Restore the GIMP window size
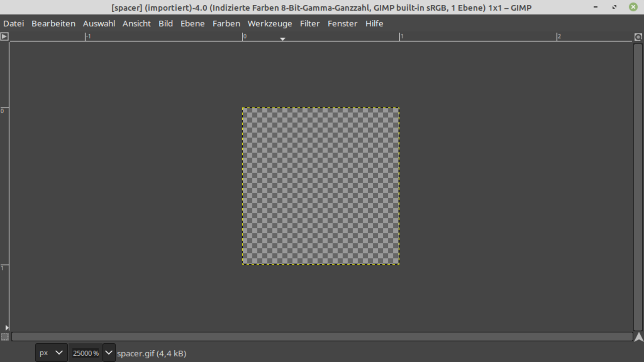This screenshot has height=362, width=644. [614, 7]
